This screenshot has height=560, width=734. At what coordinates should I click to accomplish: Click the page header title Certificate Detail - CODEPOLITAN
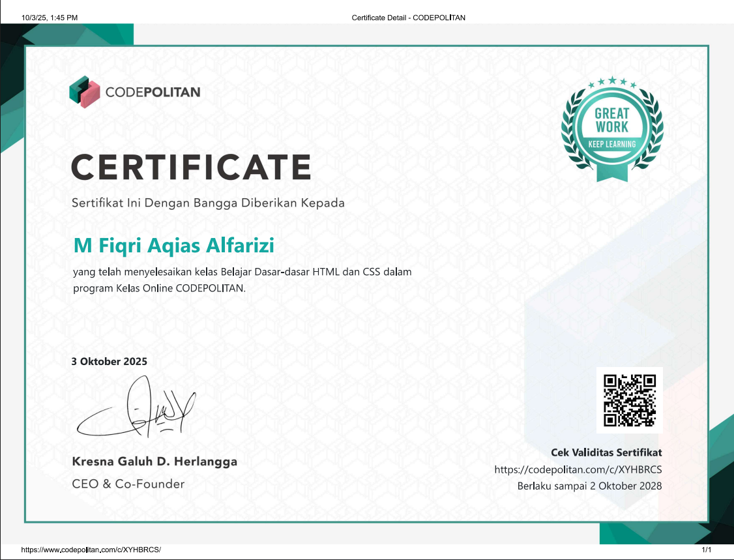point(408,18)
